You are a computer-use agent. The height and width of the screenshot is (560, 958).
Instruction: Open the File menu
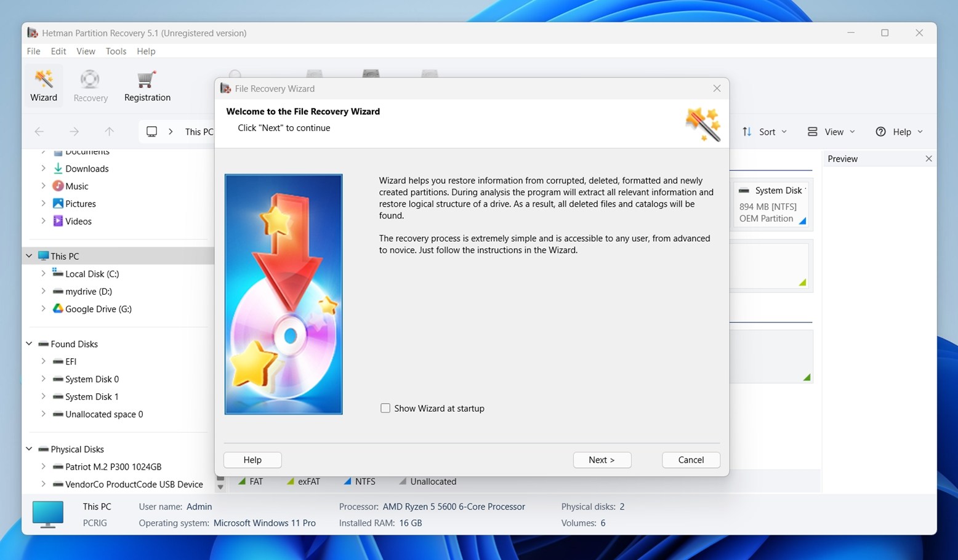[33, 51]
